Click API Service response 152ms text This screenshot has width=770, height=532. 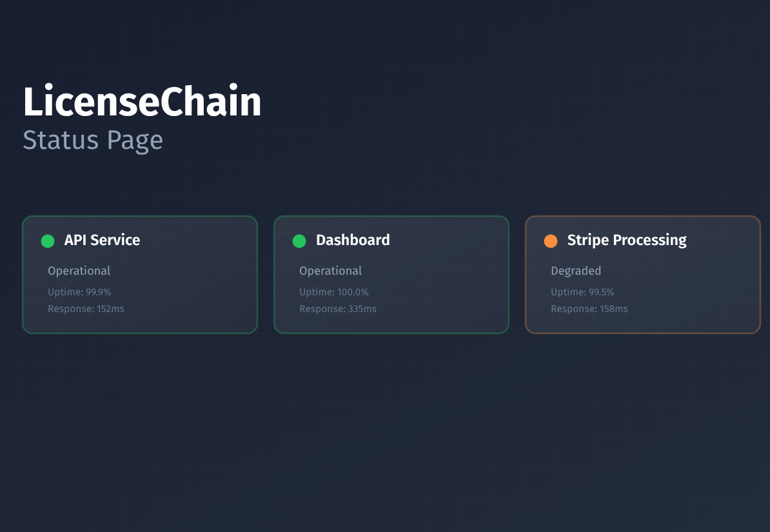86,309
